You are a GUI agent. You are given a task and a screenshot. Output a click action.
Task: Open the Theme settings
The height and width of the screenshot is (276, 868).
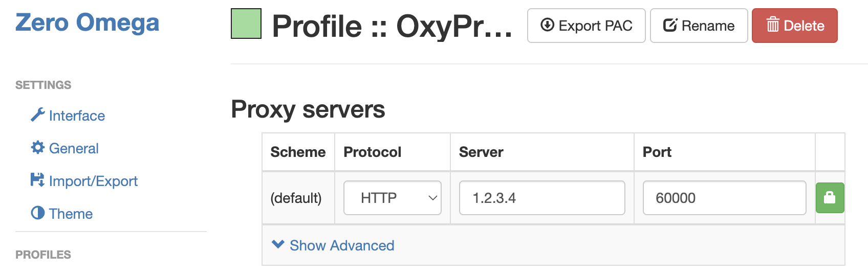tap(71, 214)
